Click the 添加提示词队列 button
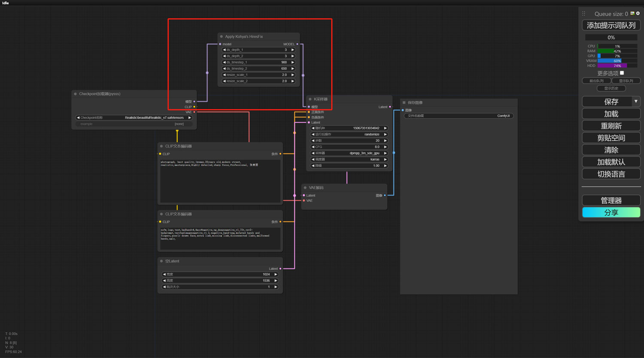The image size is (644, 358). [611, 25]
